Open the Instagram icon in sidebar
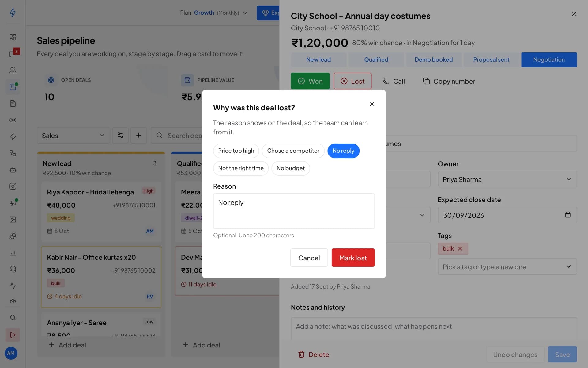 [13, 186]
